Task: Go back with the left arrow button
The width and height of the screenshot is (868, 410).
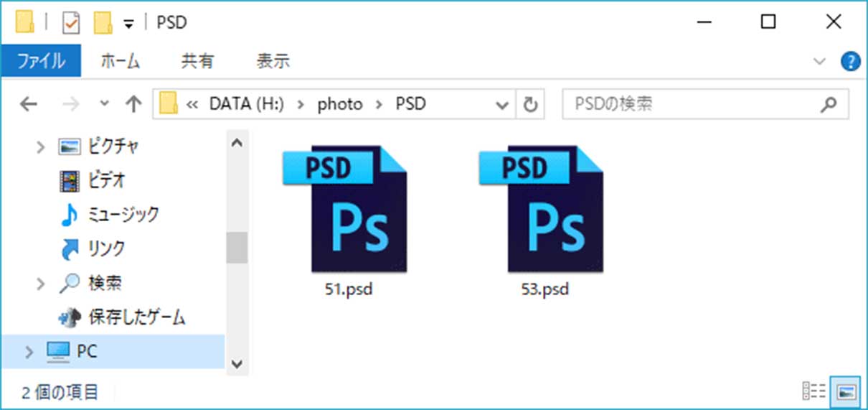Action: click(x=28, y=104)
